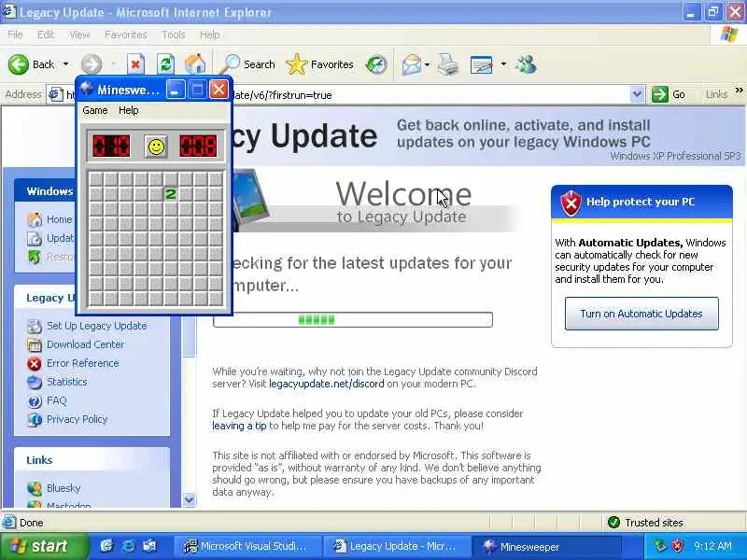
Task: Open the View menu in Internet Explorer
Action: point(79,35)
